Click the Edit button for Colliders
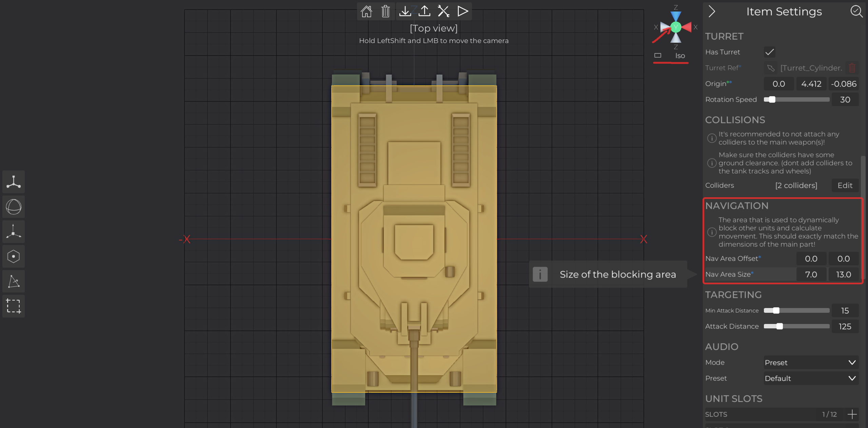Screen dimensions: 868x428 (x=845, y=185)
